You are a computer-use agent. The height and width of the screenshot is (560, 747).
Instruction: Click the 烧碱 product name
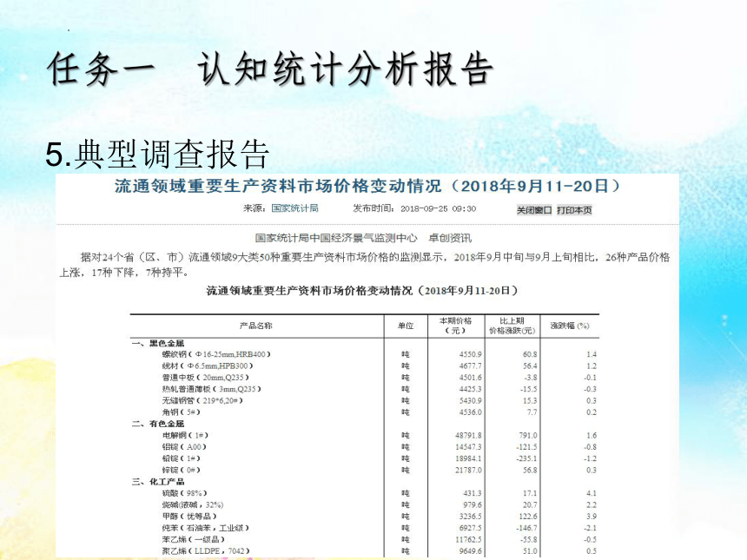(x=193, y=504)
